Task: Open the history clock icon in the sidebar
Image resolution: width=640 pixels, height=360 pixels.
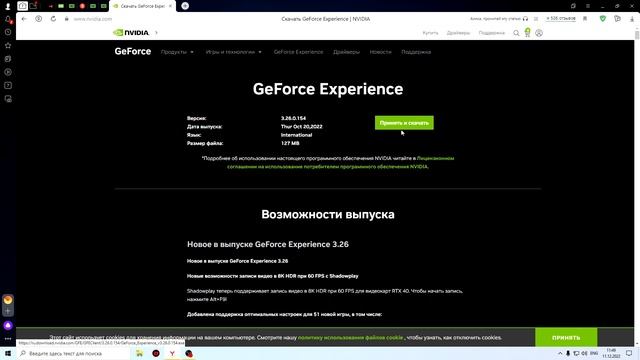Action: [x=8, y=32]
